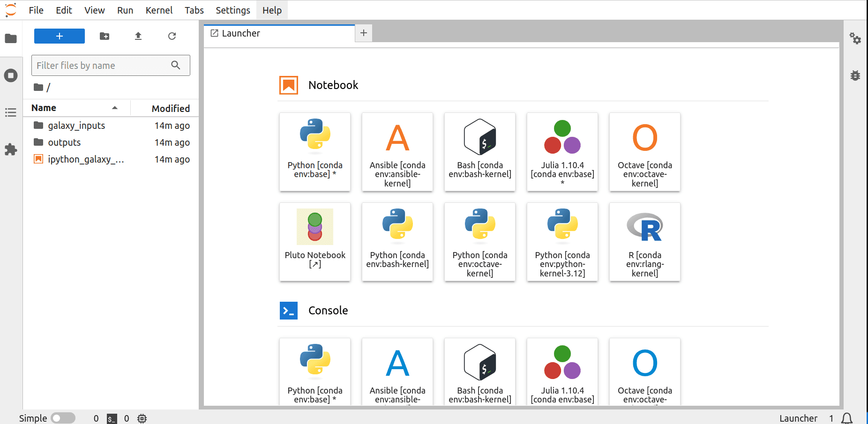Start a Julia 1.10.4 notebook

coord(562,152)
